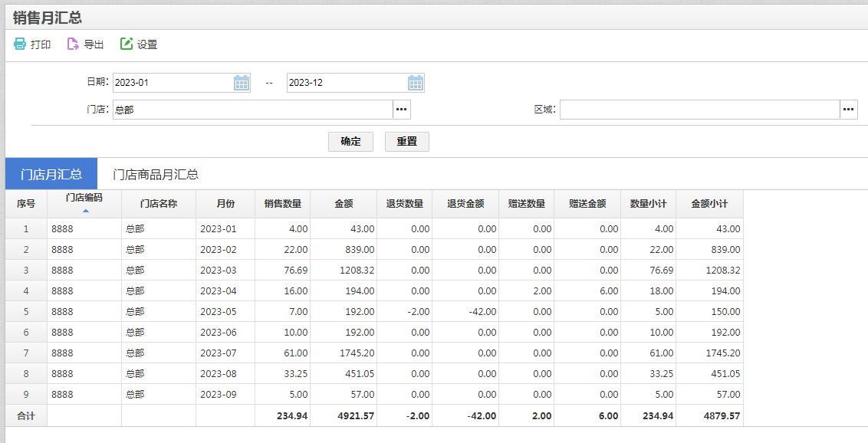Viewport: 868px width, 443px height.
Task: Sort by 序号 column header
Action: 26,204
